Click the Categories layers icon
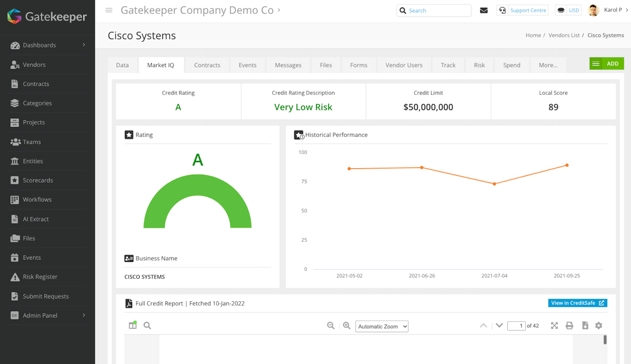Image resolution: width=631 pixels, height=364 pixels. tap(15, 103)
